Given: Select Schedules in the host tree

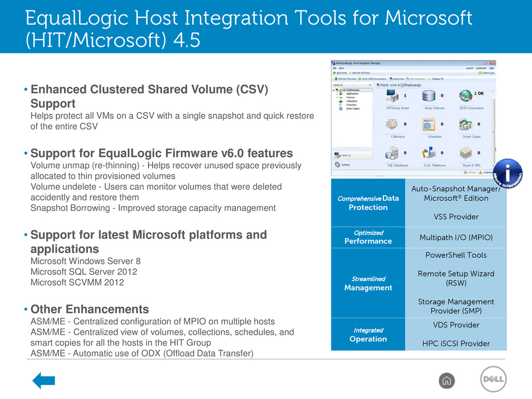Looking at the screenshot, I should click(x=351, y=105).
